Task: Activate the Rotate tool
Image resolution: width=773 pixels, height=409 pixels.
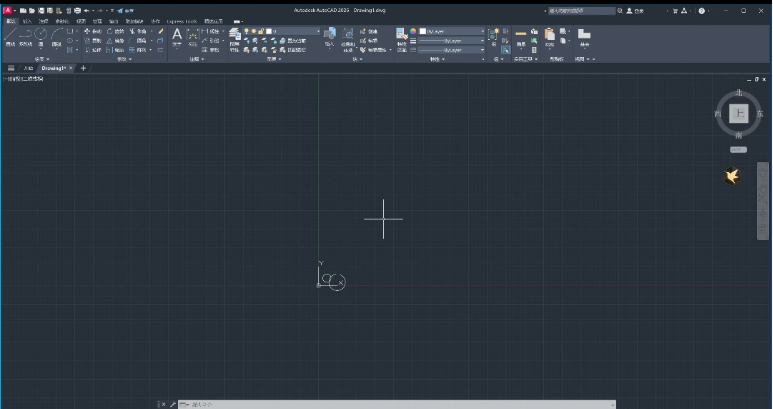Action: 116,31
